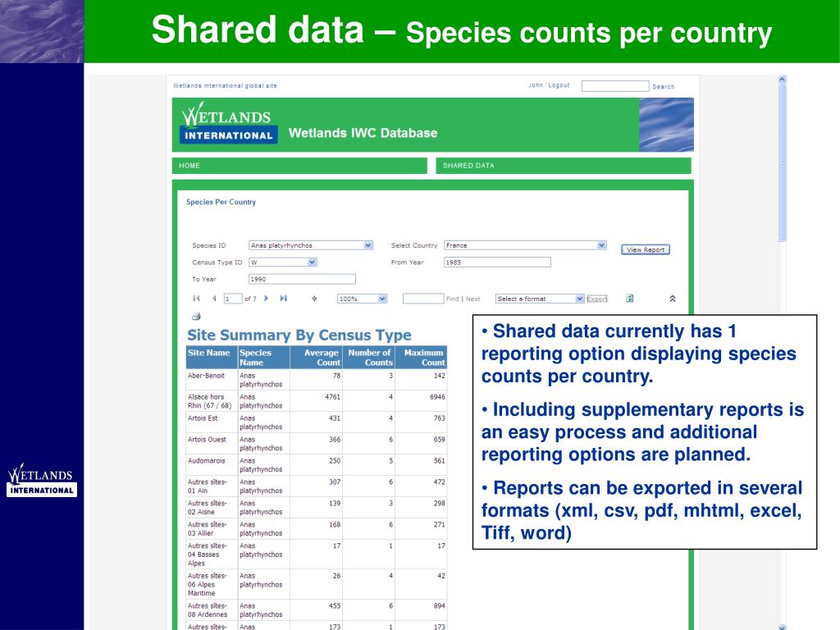Open the Select a format dropdown
Screen dimensions: 840x630
(x=580, y=299)
